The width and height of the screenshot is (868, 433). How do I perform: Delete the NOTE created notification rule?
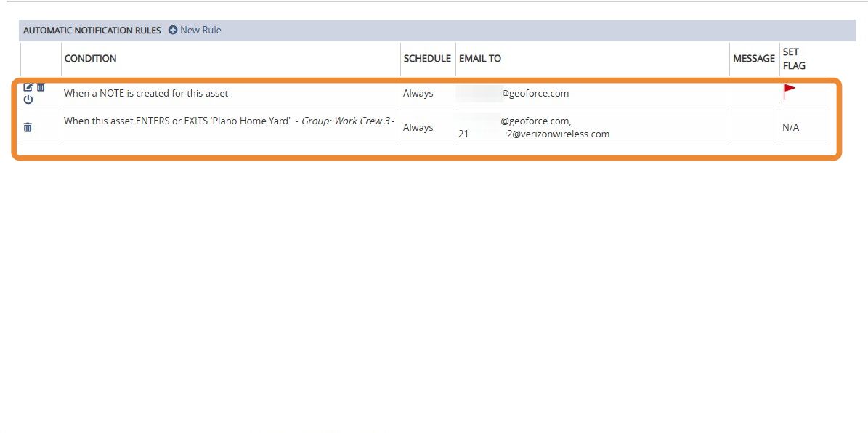pos(41,87)
